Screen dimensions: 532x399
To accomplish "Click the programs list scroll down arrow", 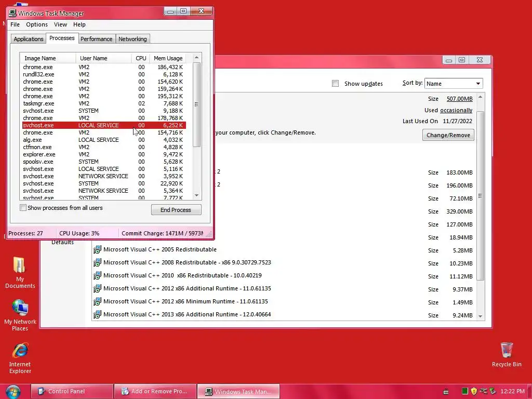I will pos(480,316).
